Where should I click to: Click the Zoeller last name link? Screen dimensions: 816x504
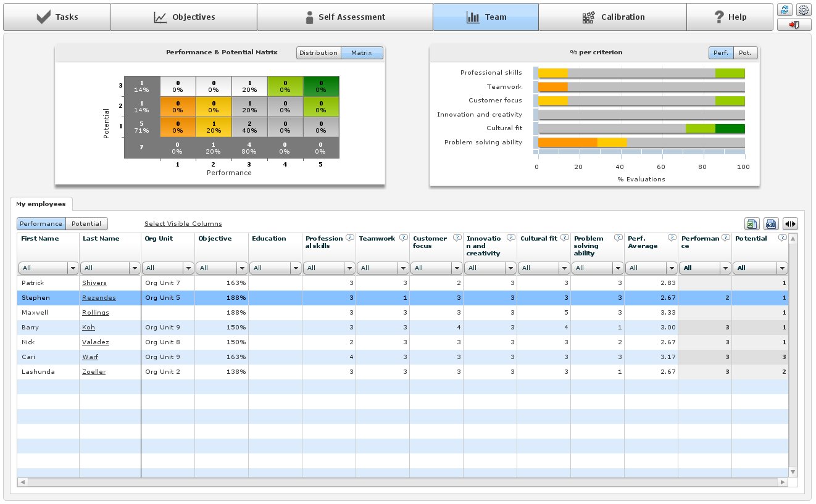pos(94,372)
